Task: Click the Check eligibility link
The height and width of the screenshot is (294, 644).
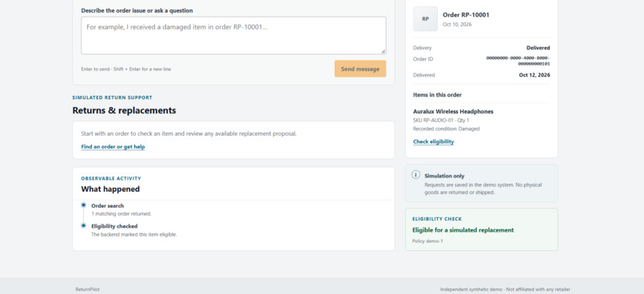Action: pos(433,141)
